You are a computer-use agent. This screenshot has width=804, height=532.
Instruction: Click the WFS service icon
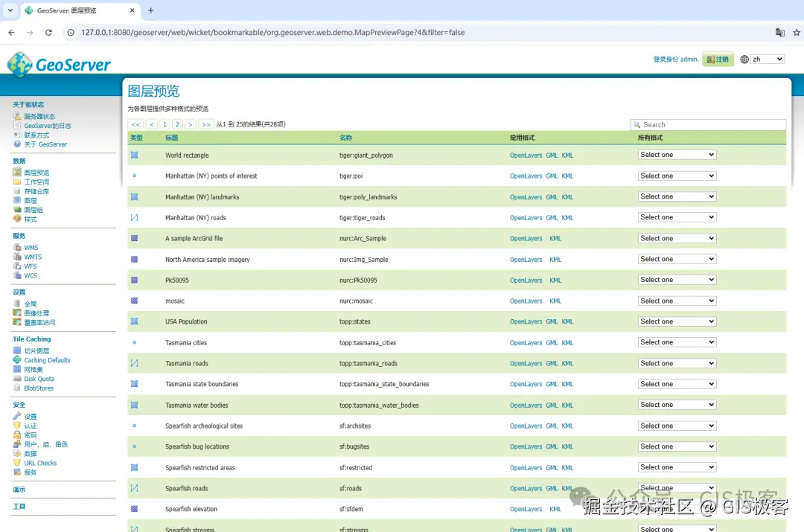point(17,266)
